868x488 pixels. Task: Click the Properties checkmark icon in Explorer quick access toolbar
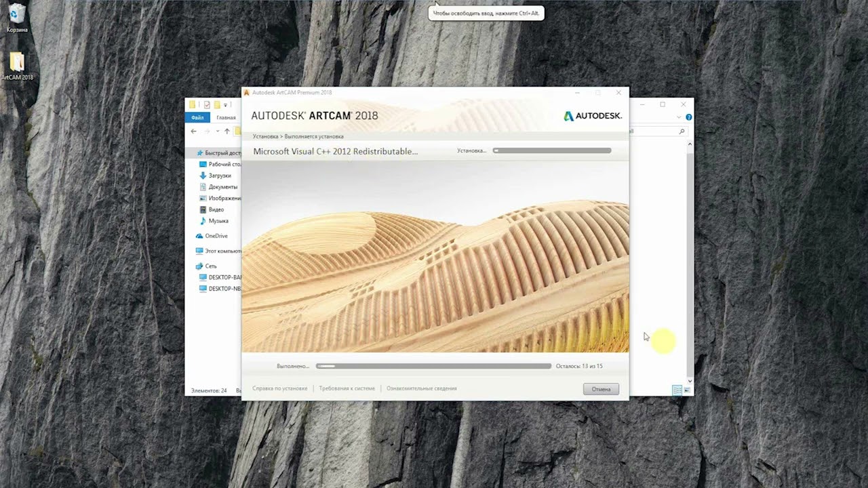(x=207, y=104)
